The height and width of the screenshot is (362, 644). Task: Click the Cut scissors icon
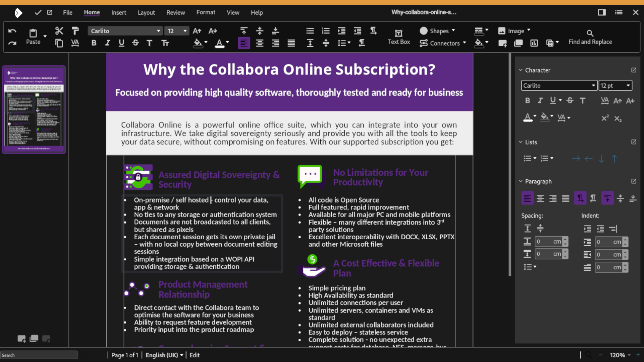tap(59, 31)
